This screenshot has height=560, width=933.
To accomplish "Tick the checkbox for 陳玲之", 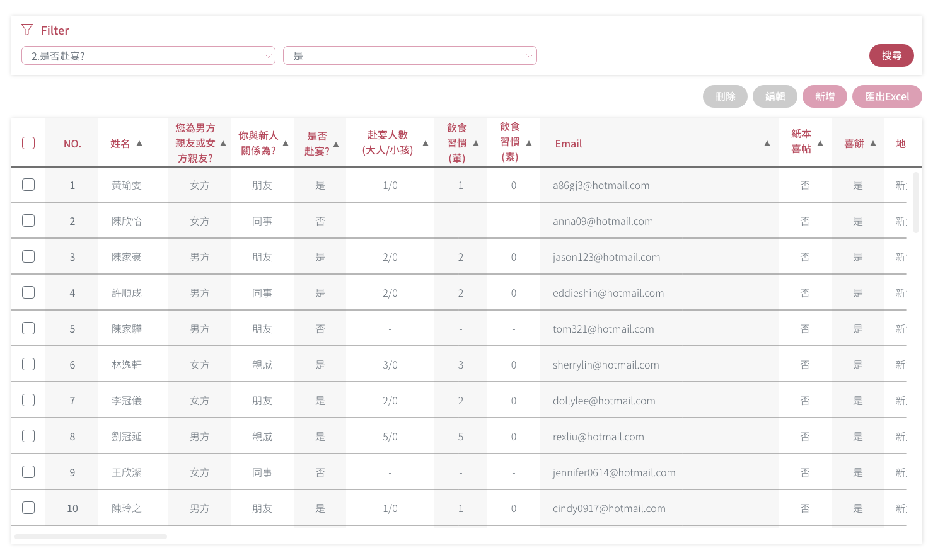I will point(28,508).
